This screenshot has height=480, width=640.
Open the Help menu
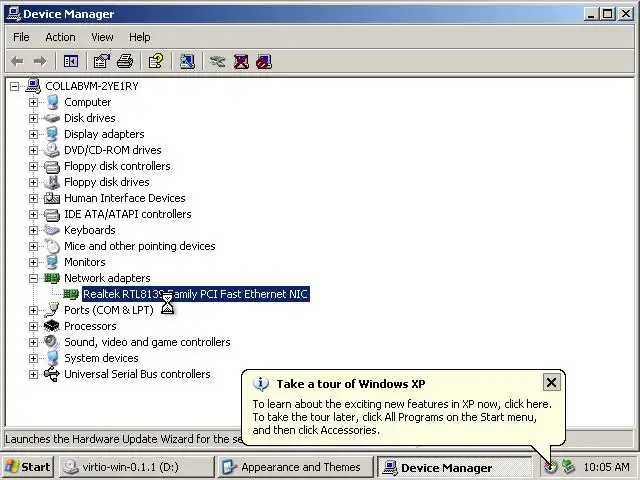(x=140, y=37)
